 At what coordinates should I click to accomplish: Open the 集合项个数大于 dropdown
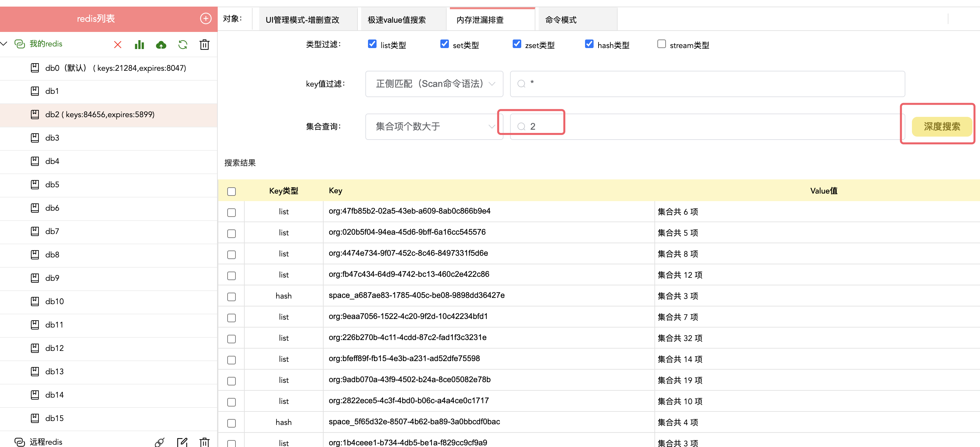click(434, 126)
